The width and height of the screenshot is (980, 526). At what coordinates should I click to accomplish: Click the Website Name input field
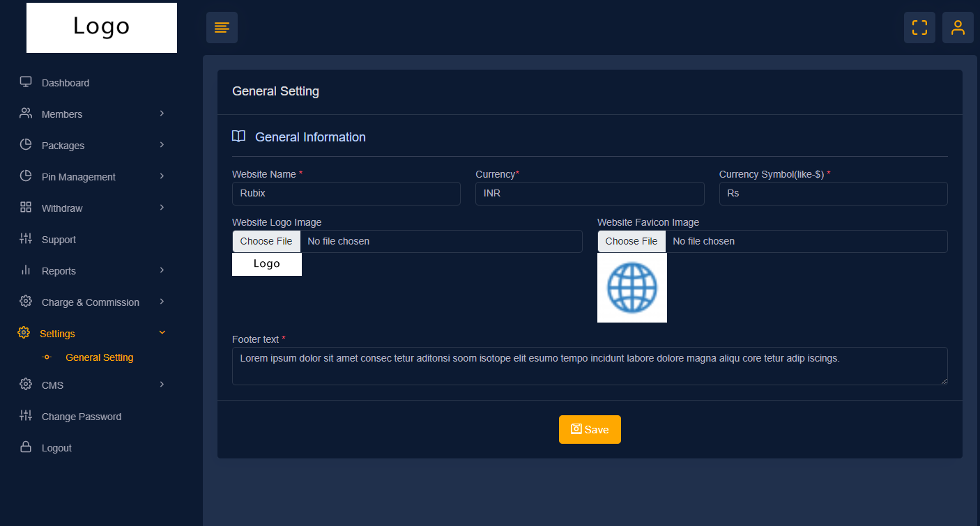click(346, 193)
